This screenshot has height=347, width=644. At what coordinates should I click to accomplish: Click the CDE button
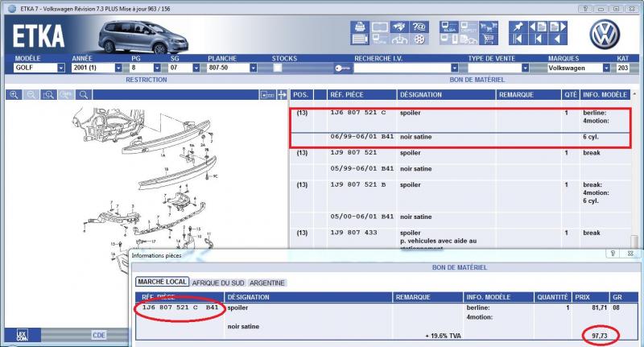(99, 335)
